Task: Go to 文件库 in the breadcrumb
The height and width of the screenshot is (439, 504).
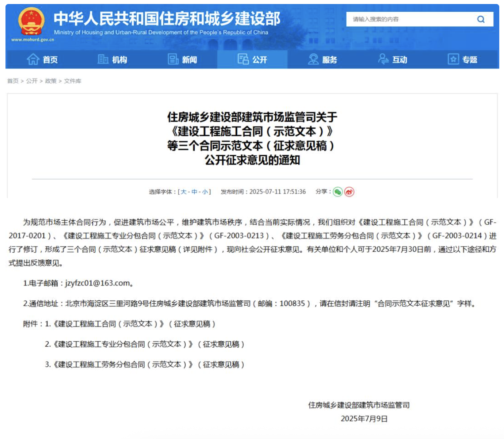Action: click(73, 81)
